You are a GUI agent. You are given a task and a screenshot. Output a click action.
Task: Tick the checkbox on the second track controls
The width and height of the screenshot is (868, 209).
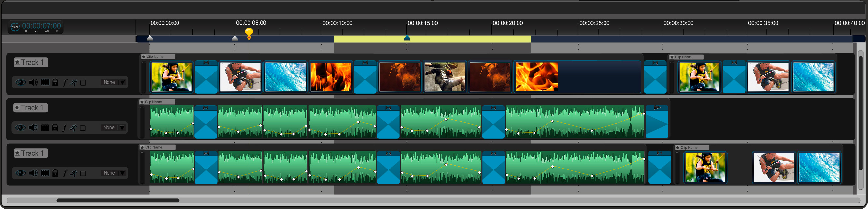point(83,128)
